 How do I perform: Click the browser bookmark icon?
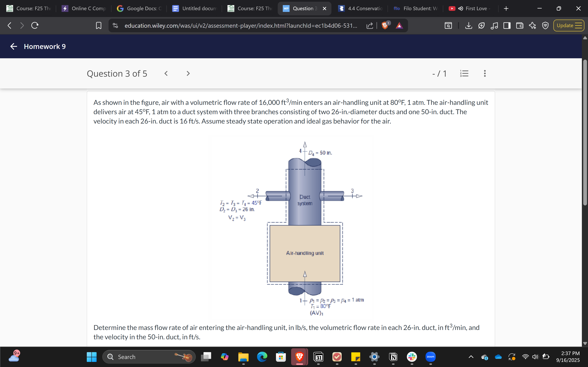coord(98,25)
